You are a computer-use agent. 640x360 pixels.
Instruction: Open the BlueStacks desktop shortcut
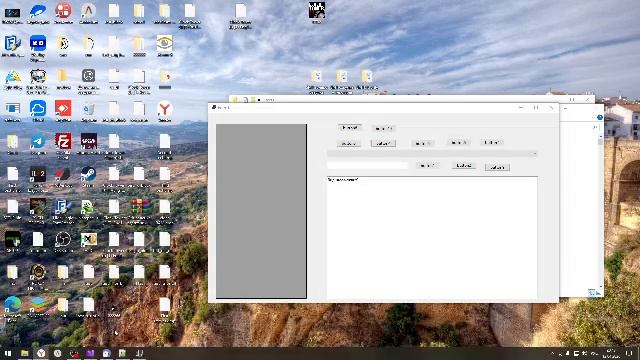tap(38, 304)
